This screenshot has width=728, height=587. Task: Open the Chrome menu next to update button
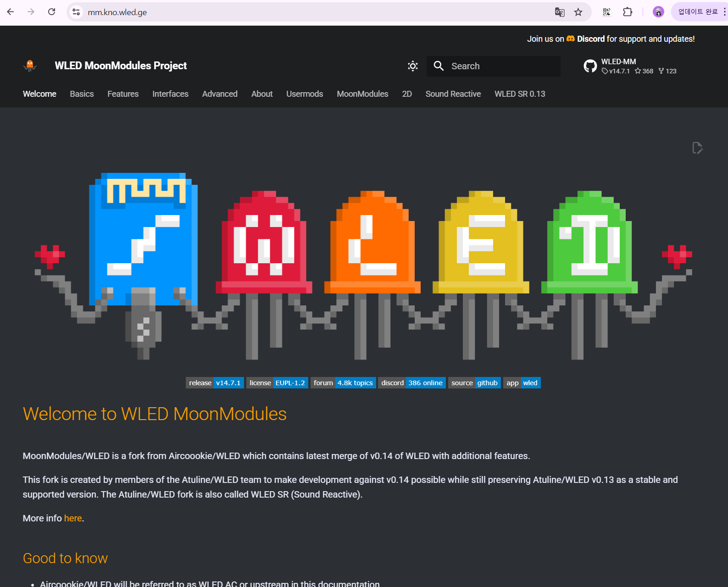(724, 12)
